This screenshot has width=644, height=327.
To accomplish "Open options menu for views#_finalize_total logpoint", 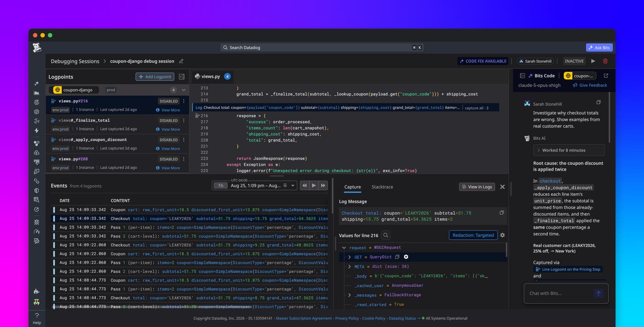I will [x=184, y=120].
